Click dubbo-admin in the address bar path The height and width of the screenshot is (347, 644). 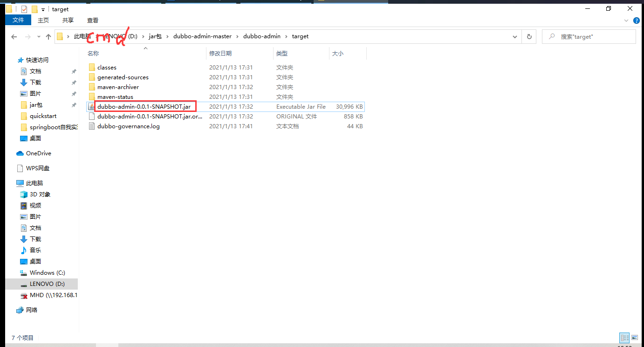(x=262, y=36)
